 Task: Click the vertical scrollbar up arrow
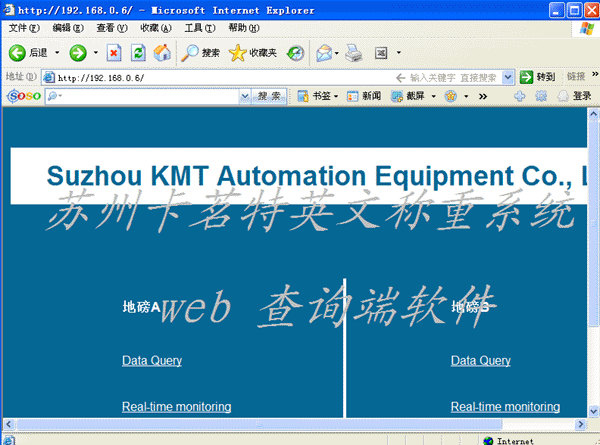tap(593, 114)
